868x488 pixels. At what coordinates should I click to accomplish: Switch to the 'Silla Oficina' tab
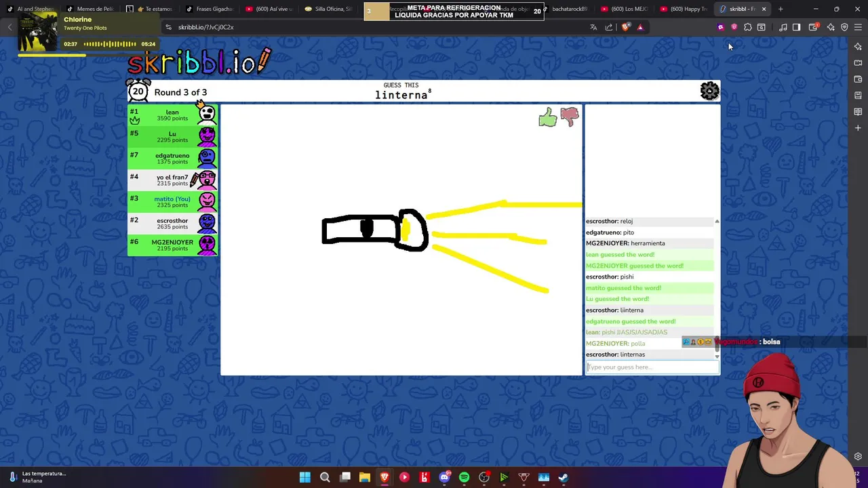(x=330, y=9)
